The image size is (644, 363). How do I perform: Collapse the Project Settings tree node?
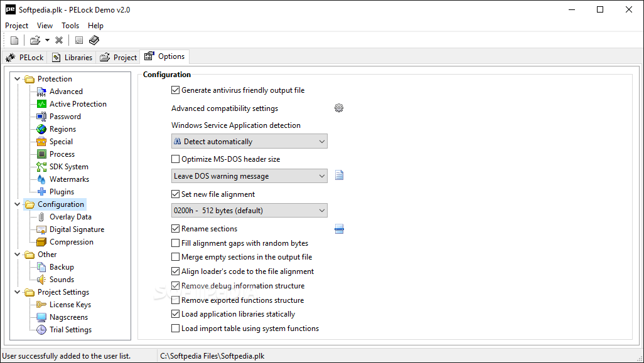[17, 292]
